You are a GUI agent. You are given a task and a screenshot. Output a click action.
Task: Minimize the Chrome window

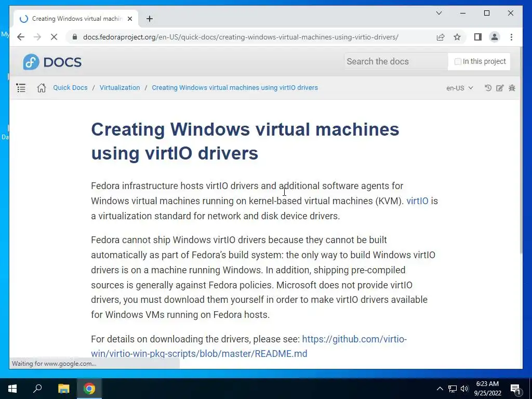[463, 13]
